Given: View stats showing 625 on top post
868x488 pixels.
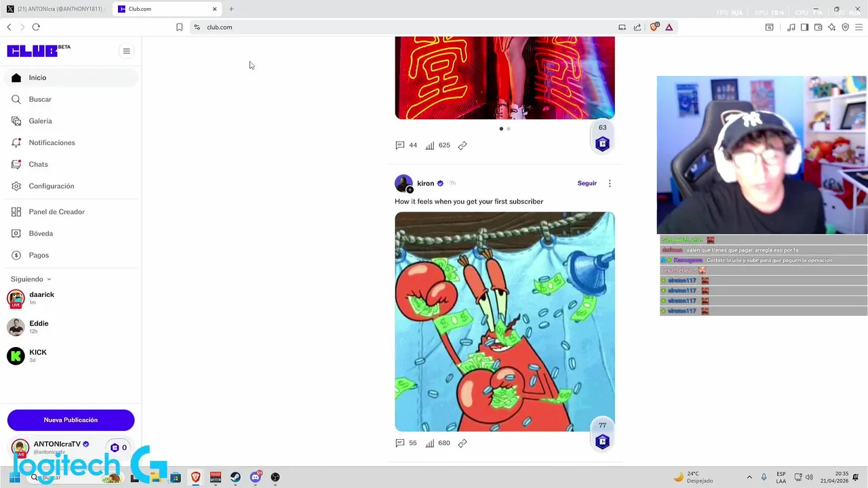Looking at the screenshot, I should pyautogui.click(x=437, y=146).
